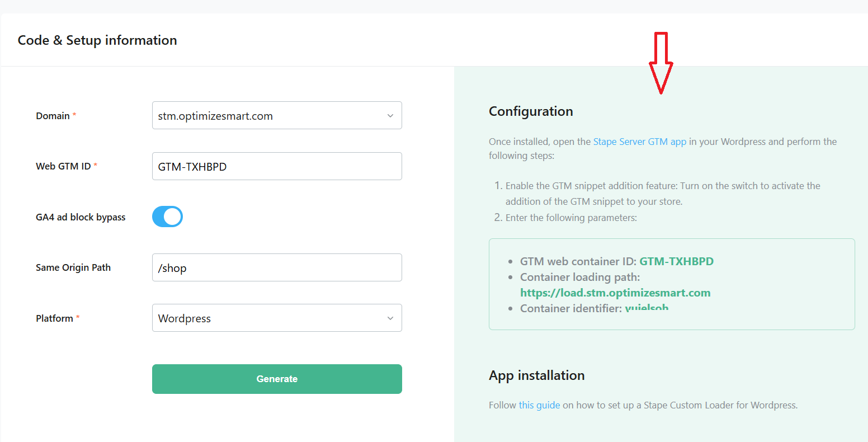Click the Same Origin Path label
Viewport: 868px width, 442px height.
click(73, 267)
